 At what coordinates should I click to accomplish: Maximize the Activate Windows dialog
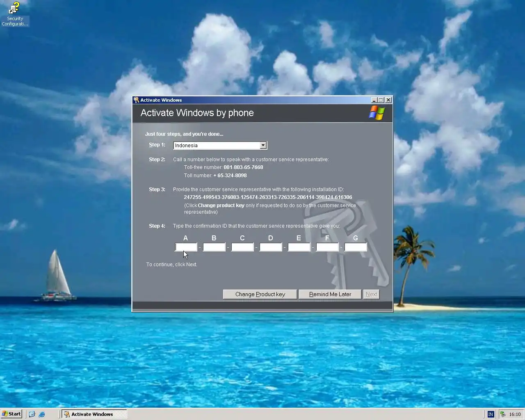point(381,100)
